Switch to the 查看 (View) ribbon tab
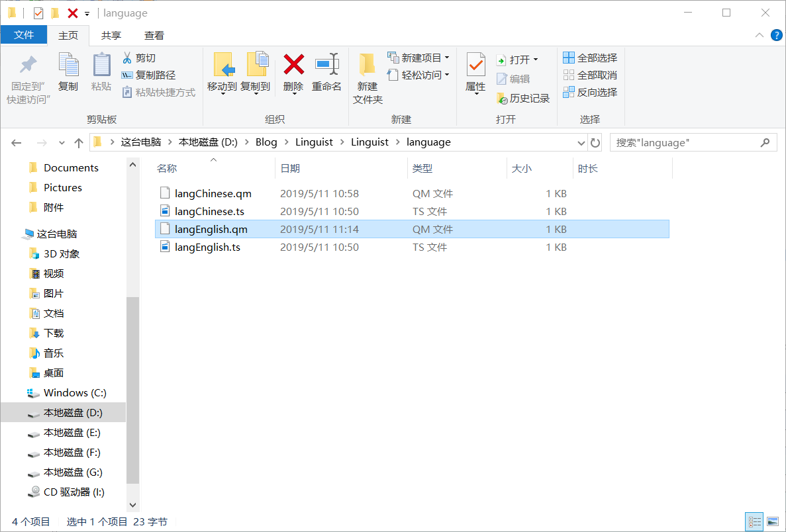Viewport: 786px width, 532px height. [x=153, y=35]
